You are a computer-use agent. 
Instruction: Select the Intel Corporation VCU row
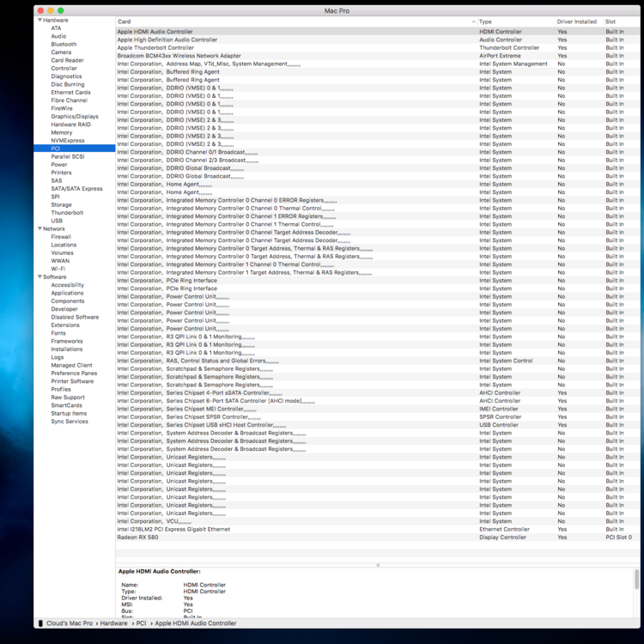tap(378, 521)
